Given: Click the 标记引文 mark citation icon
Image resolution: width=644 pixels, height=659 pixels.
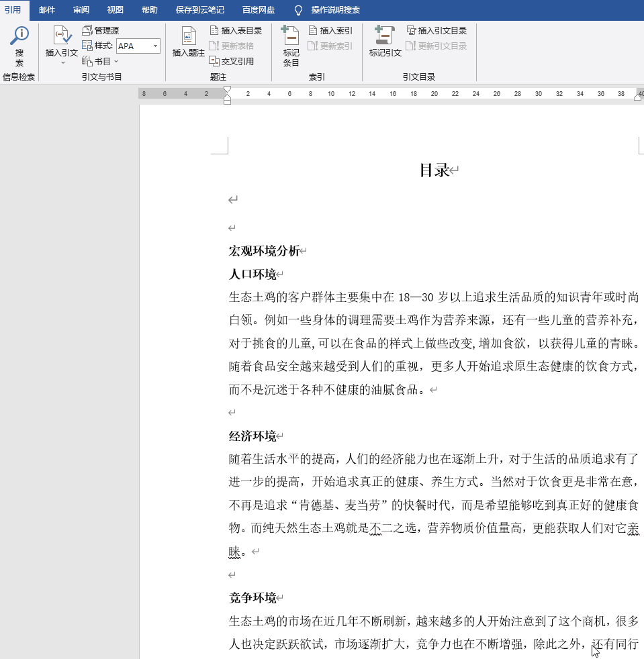Looking at the screenshot, I should [385, 43].
